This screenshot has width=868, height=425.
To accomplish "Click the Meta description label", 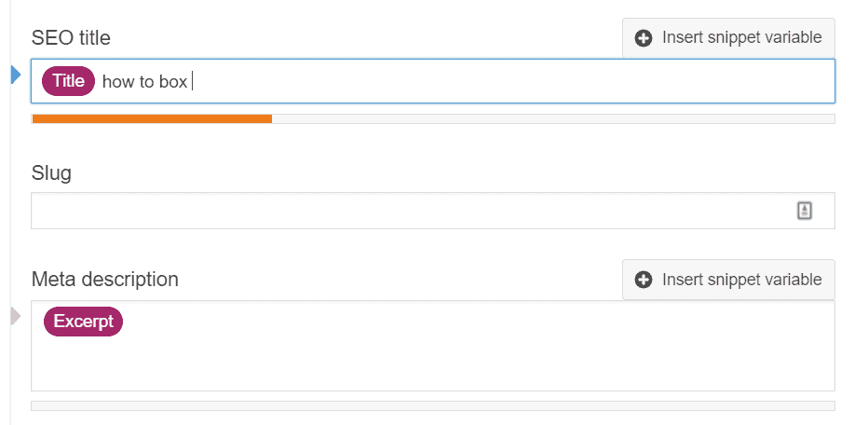I will click(105, 280).
